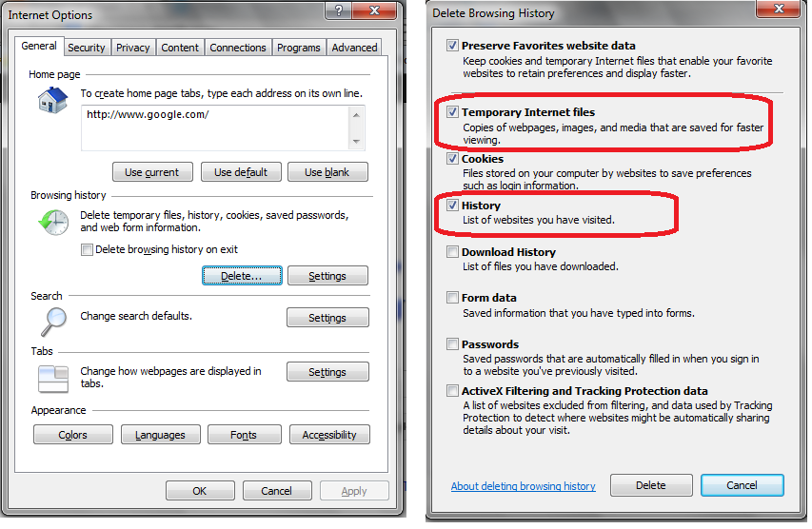Uncheck Preserve Favorites website data
This screenshot has width=812, height=529.
[452, 46]
